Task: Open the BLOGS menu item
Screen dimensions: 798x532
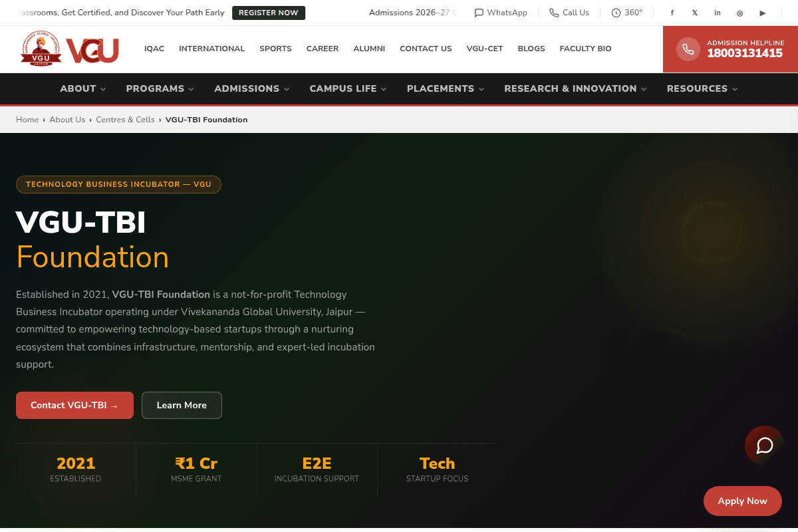Action: click(531, 49)
